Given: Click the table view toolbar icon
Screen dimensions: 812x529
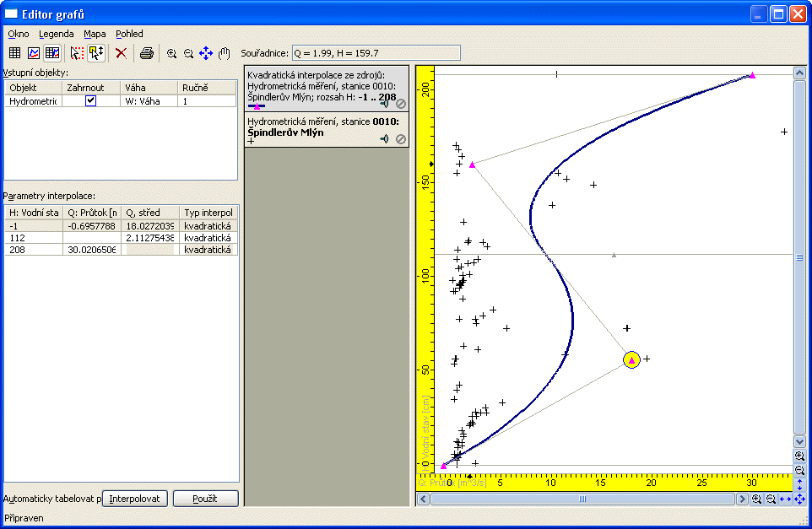Looking at the screenshot, I should [14, 53].
